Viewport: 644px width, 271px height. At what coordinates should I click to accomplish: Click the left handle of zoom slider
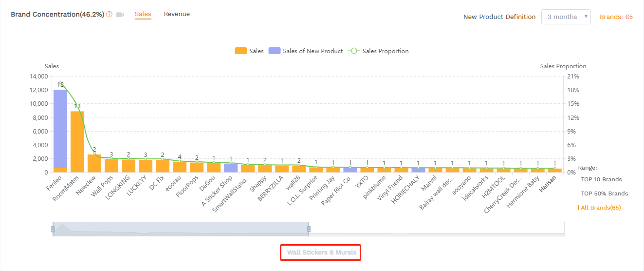click(53, 229)
